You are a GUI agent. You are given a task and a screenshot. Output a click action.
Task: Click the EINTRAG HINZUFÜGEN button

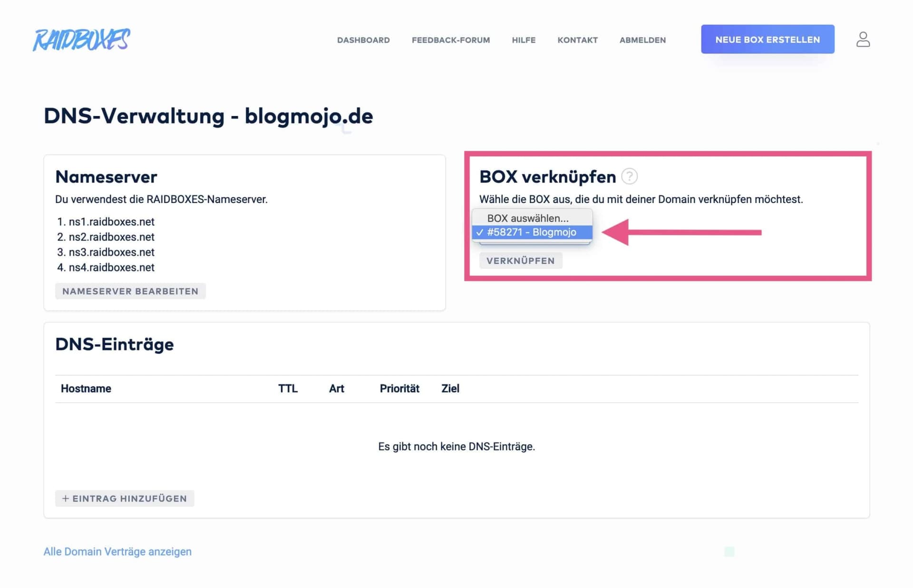pos(124,498)
